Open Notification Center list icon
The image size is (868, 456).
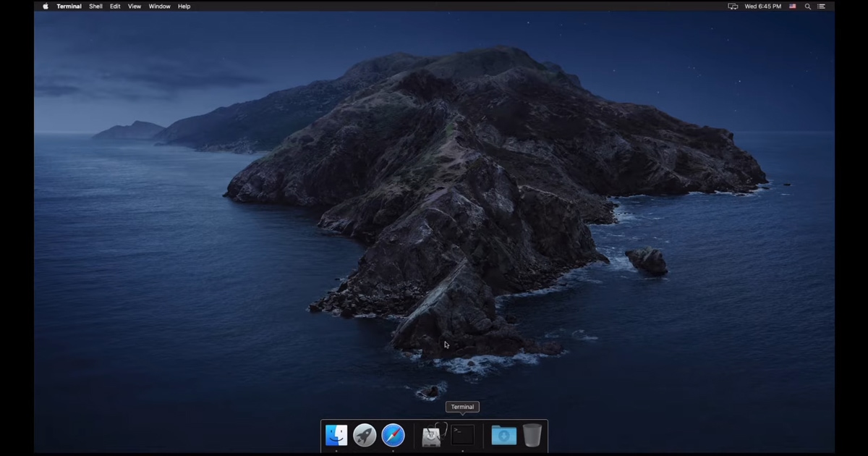pos(821,7)
